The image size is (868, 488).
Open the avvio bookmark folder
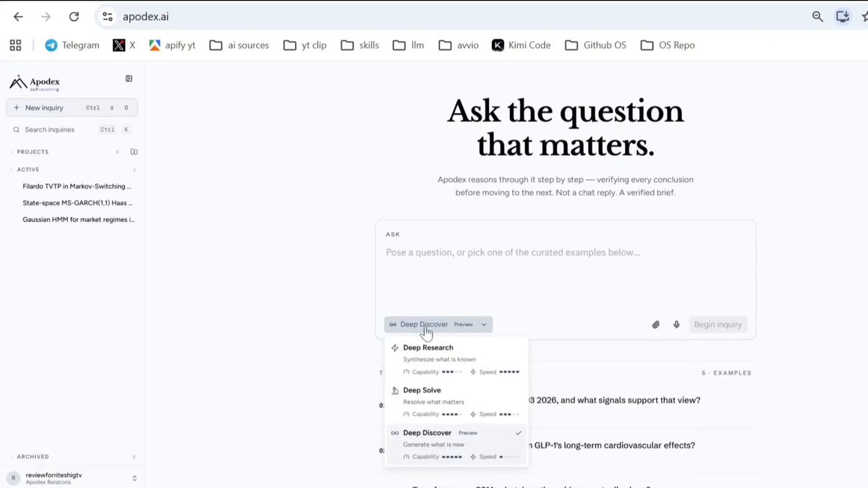click(x=459, y=45)
